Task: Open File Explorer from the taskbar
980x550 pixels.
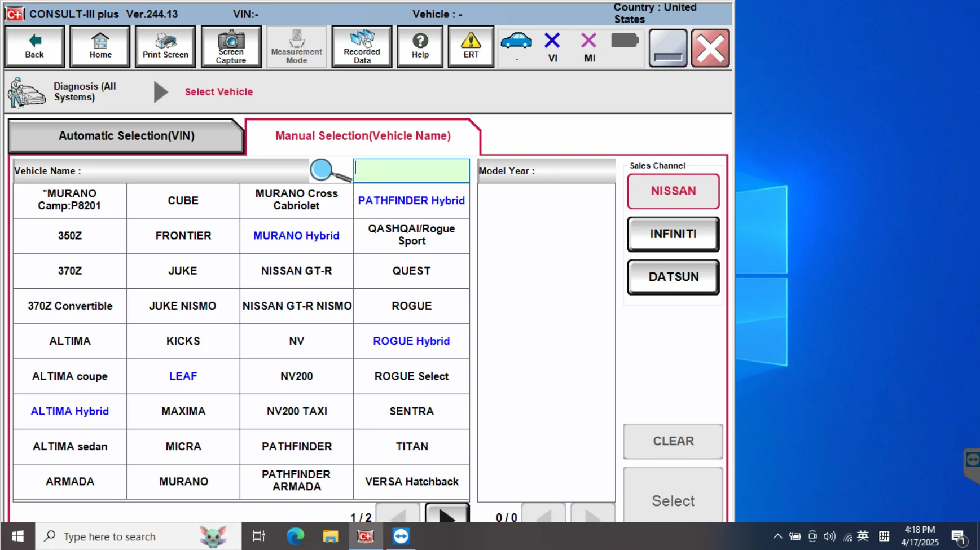Action: [x=330, y=536]
